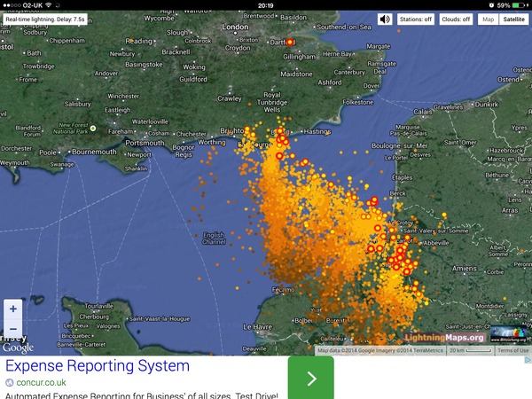
Task: Tap the London label on the map
Action: click(x=235, y=27)
